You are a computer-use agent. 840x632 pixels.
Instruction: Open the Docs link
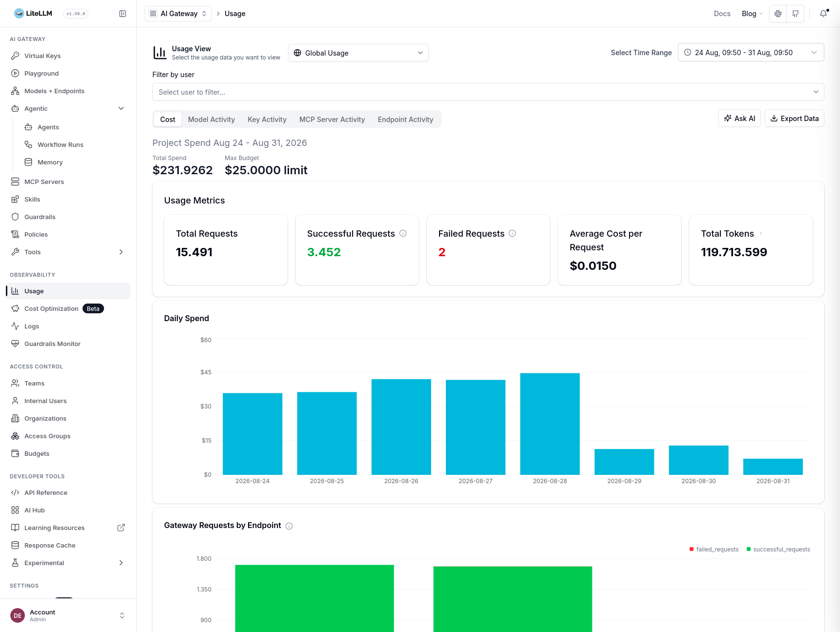[722, 14]
